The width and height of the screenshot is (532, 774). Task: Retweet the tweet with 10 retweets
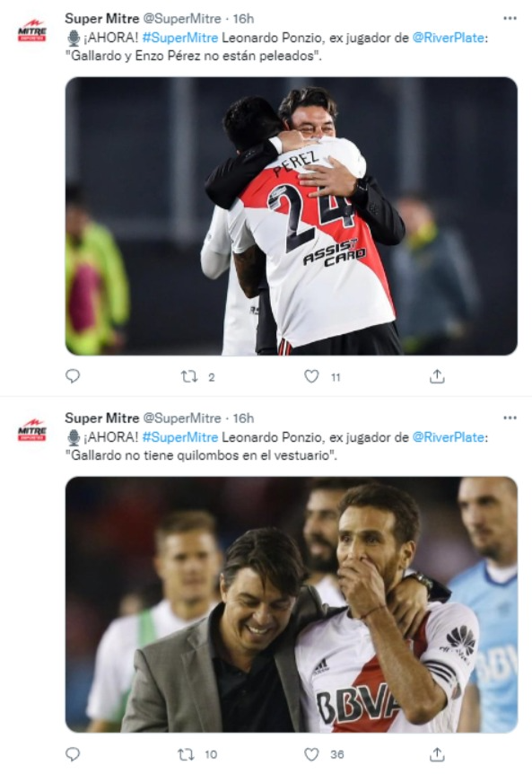[186, 754]
